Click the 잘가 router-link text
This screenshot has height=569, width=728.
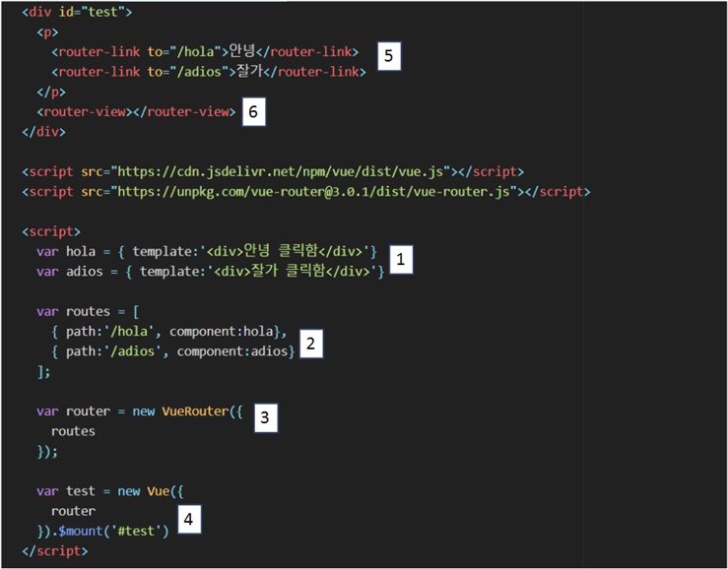coord(250,71)
